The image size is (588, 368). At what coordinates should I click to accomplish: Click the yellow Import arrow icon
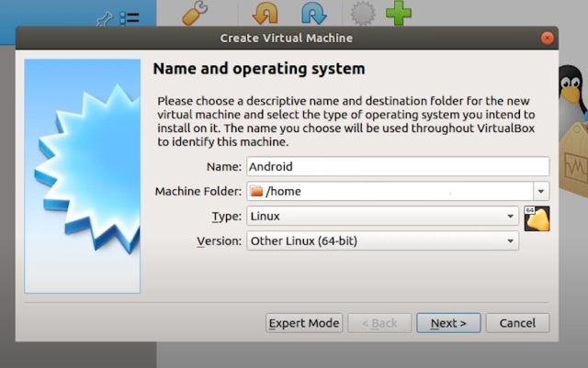coord(265,13)
